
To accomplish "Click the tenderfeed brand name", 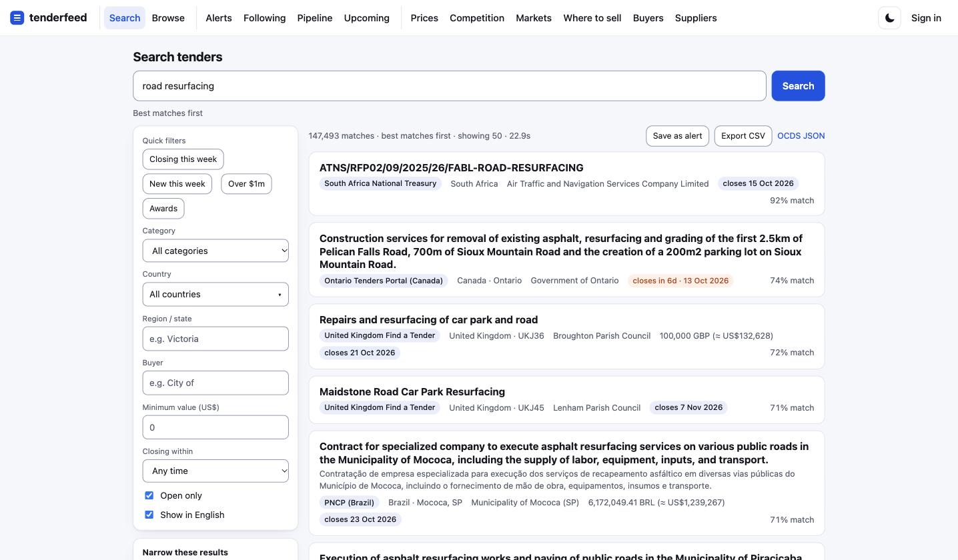I will 58,18.
